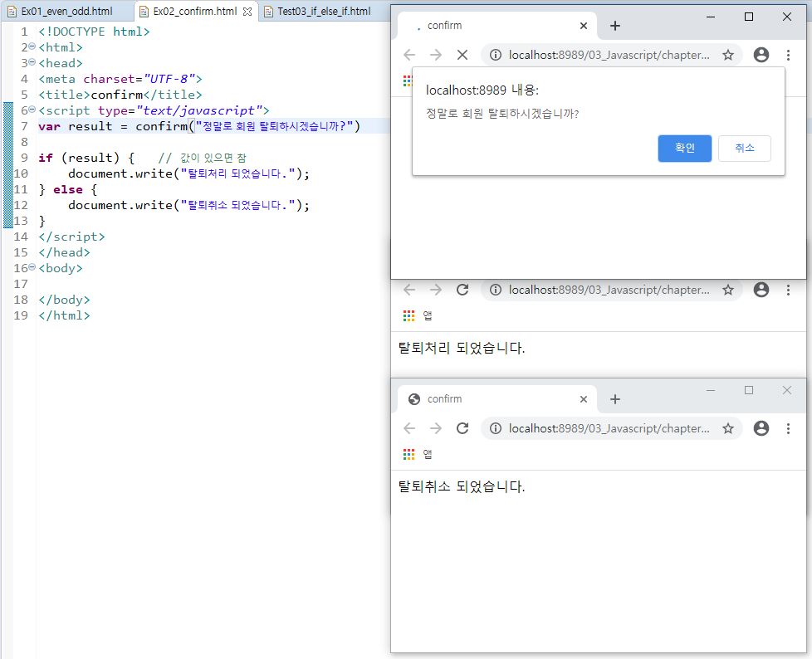View site info icon in the middle browser
812x659 pixels.
(496, 290)
